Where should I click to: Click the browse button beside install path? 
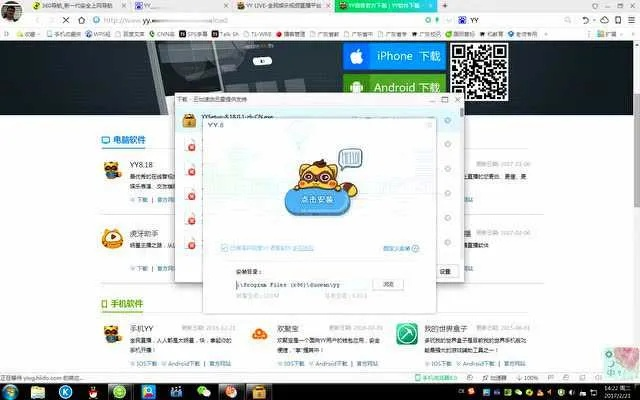pyautogui.click(x=388, y=284)
